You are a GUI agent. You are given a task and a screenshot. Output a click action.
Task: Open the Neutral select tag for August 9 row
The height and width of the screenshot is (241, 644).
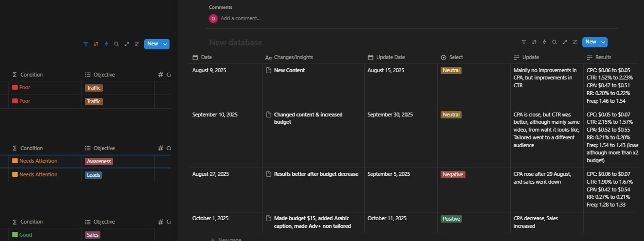pyautogui.click(x=451, y=70)
